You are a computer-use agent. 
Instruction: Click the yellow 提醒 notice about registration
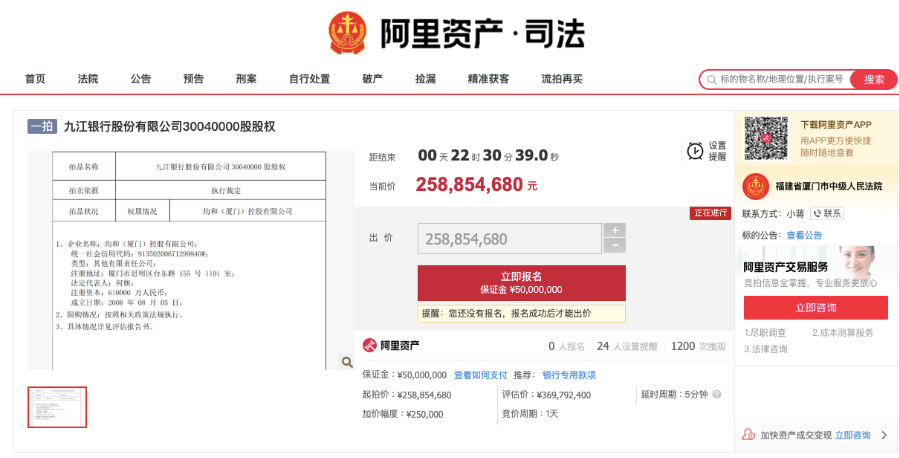pyautogui.click(x=521, y=314)
